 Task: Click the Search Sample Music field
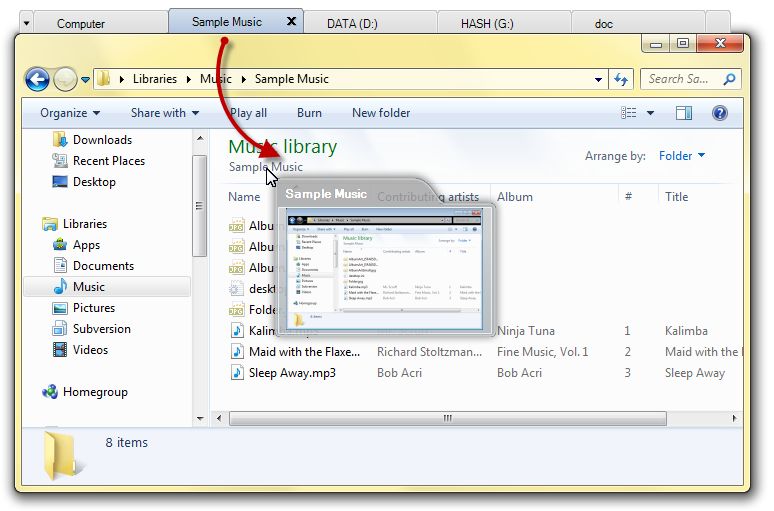tap(691, 79)
